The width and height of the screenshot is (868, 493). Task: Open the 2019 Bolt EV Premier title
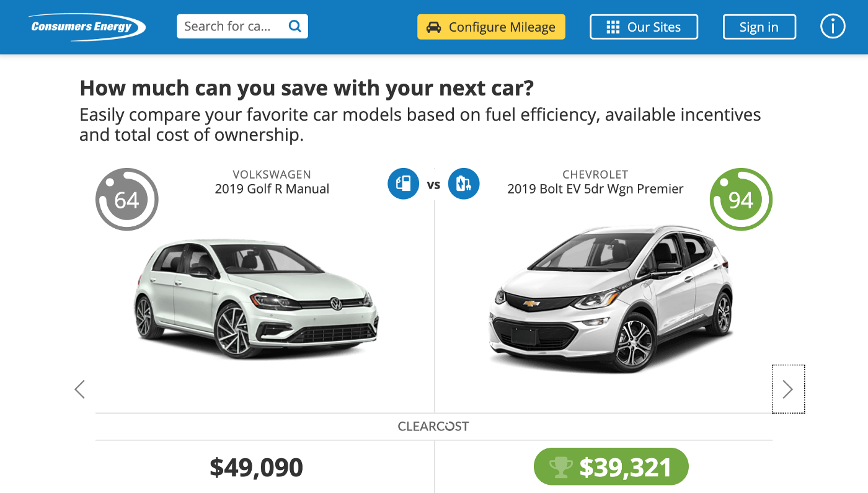pos(595,189)
